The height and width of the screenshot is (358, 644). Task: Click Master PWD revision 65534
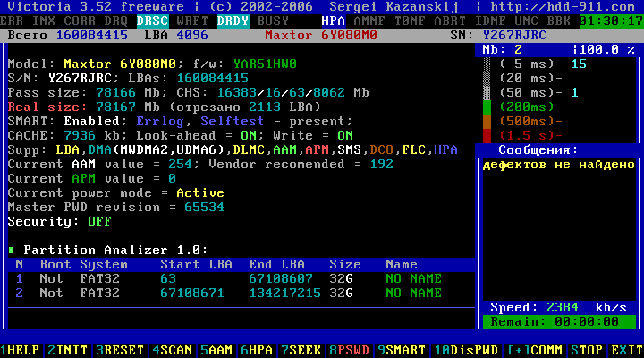[204, 207]
